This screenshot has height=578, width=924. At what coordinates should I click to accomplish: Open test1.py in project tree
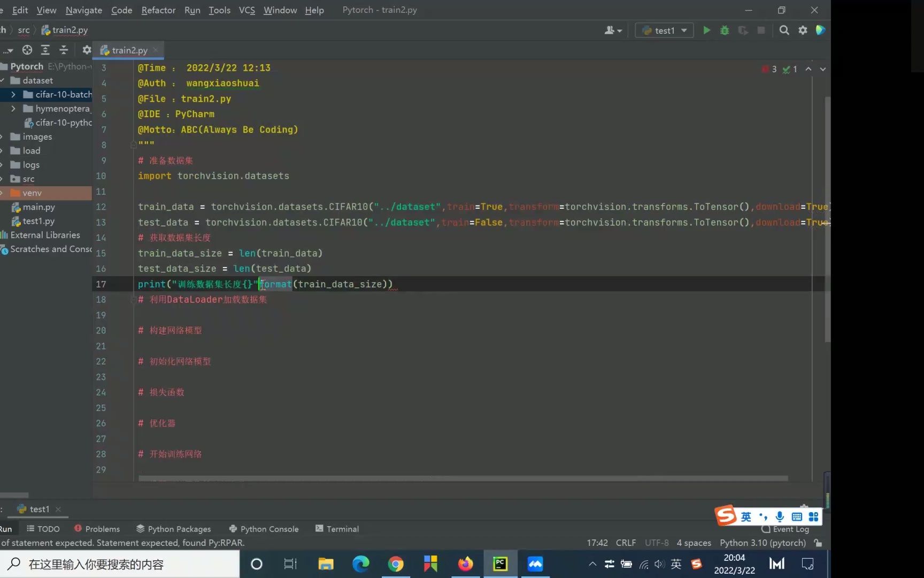click(38, 221)
